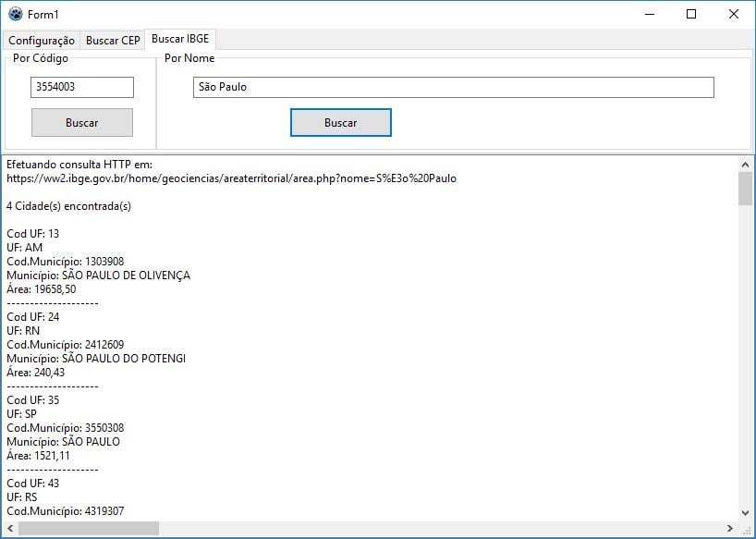Click 'Cod.Município: 1303908' line

65,262
